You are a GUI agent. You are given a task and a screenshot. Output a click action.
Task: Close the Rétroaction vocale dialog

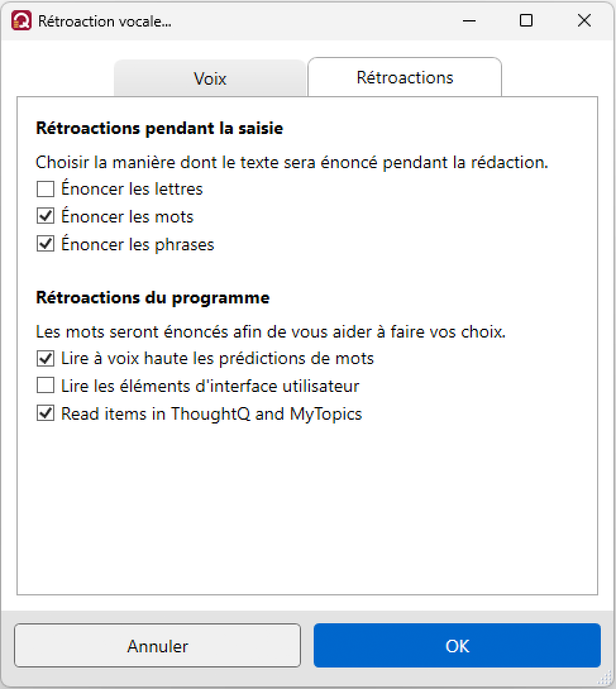coord(584,21)
